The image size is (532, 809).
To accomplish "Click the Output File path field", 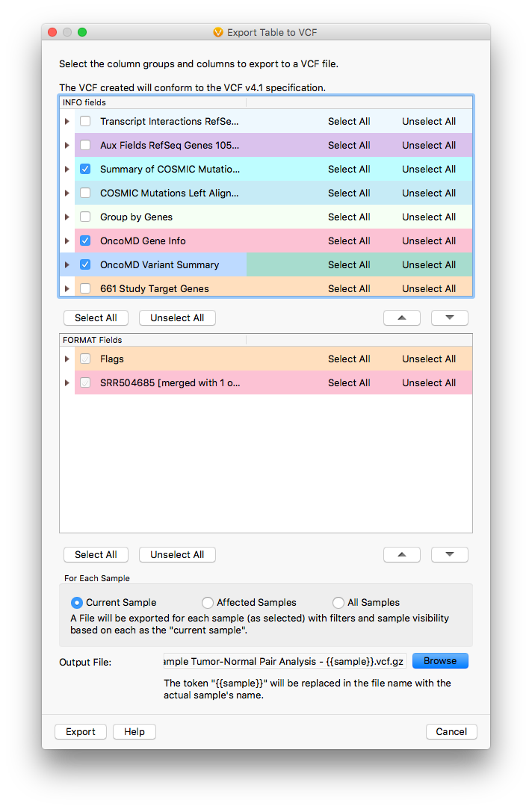I will click(285, 661).
